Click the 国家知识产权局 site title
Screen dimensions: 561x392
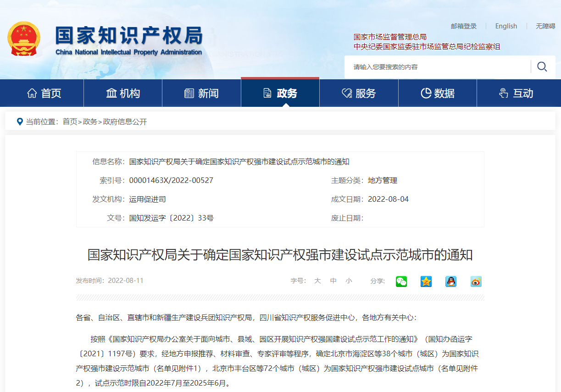(x=129, y=35)
